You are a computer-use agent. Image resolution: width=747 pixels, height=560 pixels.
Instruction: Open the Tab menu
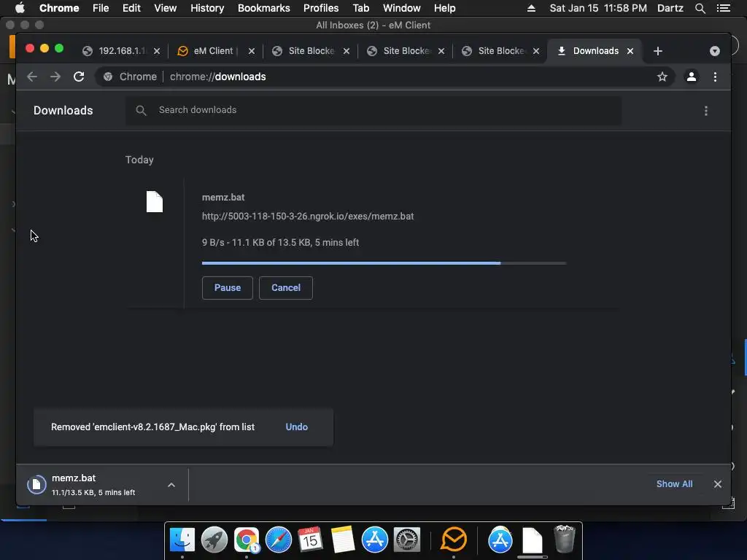[361, 8]
